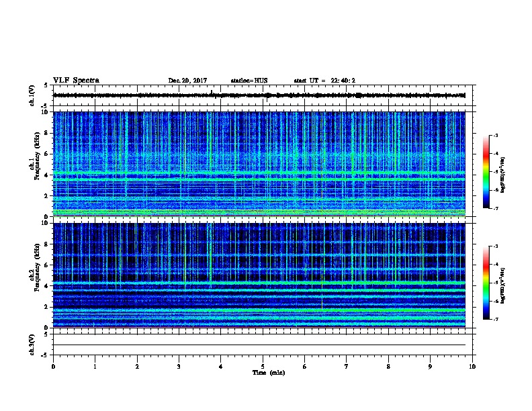The image size is (532, 411).
Task: Click the "-4" tick on ch.2 colorbar
Action: point(495,265)
